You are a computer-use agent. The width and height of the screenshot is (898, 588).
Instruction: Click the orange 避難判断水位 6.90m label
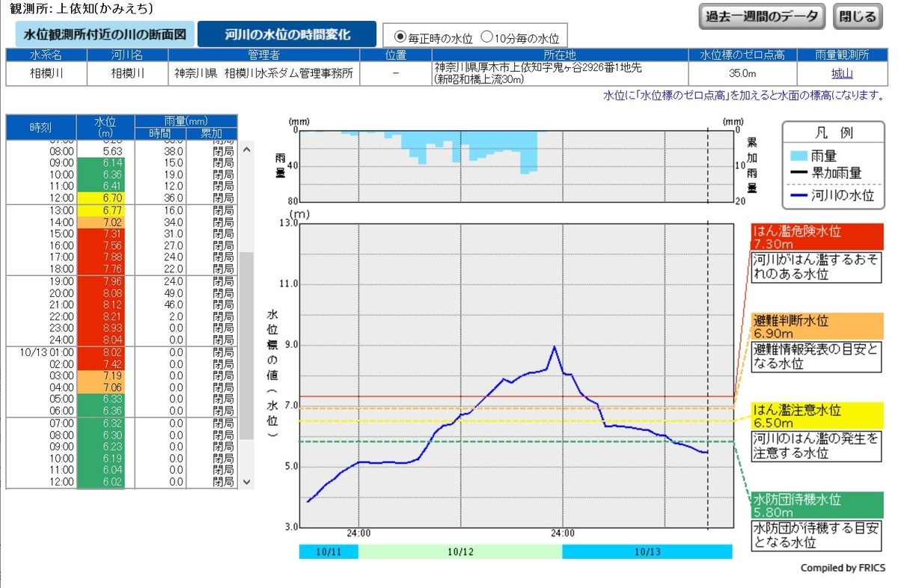[x=818, y=327]
